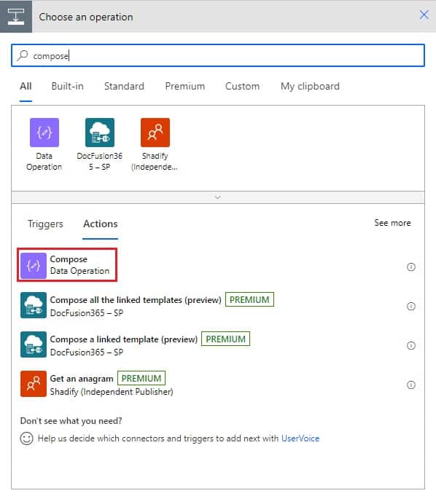Show info for Compose a linked template
436x504 pixels.
coord(411,345)
